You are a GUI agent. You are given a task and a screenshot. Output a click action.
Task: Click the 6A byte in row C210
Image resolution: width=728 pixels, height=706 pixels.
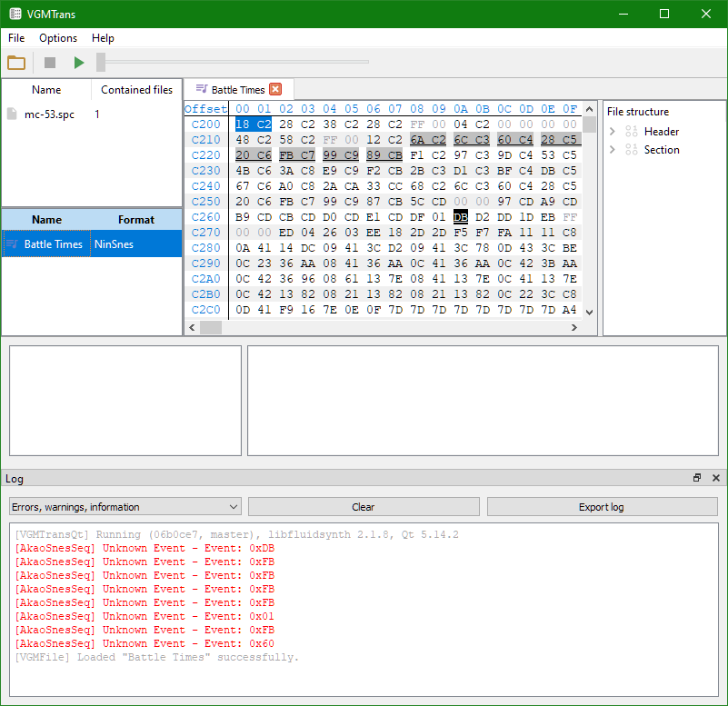click(x=417, y=139)
